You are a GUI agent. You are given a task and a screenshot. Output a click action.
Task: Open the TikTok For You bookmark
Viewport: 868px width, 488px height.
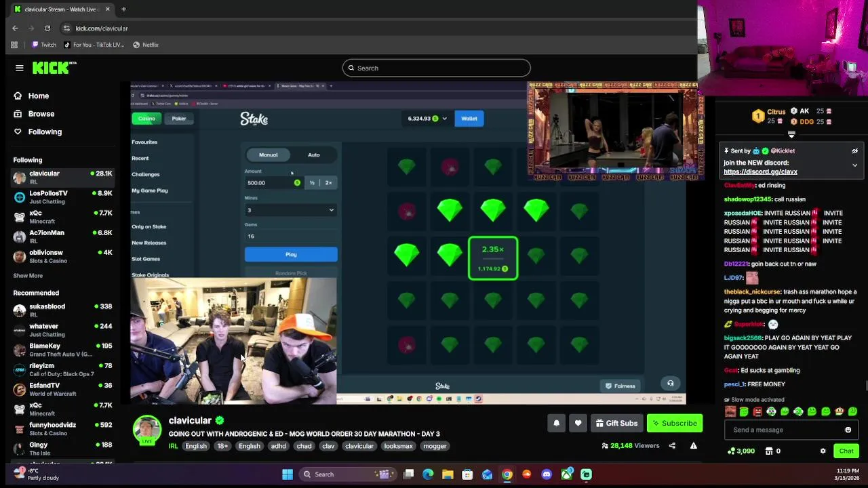click(x=94, y=45)
